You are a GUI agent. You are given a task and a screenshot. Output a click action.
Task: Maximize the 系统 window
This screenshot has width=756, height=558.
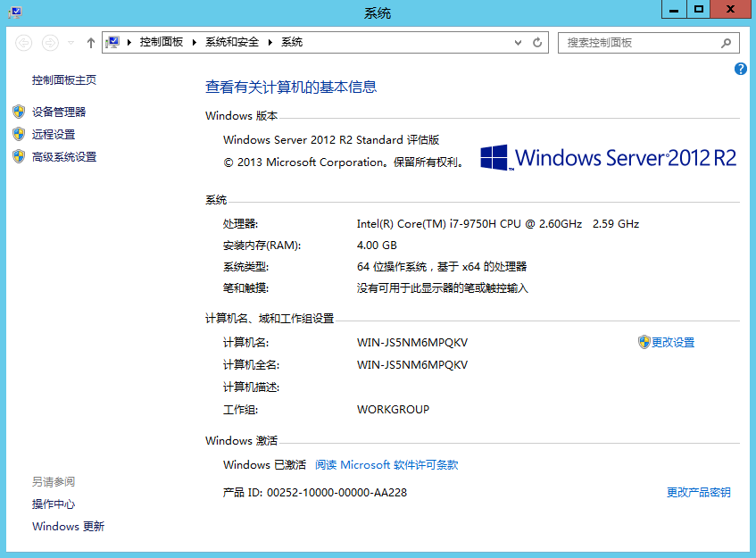698,9
